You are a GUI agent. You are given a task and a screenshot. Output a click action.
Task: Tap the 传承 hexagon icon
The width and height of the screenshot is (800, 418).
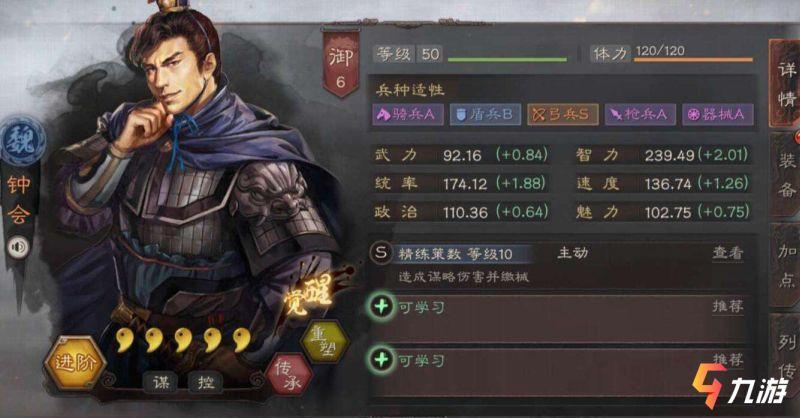coord(288,375)
